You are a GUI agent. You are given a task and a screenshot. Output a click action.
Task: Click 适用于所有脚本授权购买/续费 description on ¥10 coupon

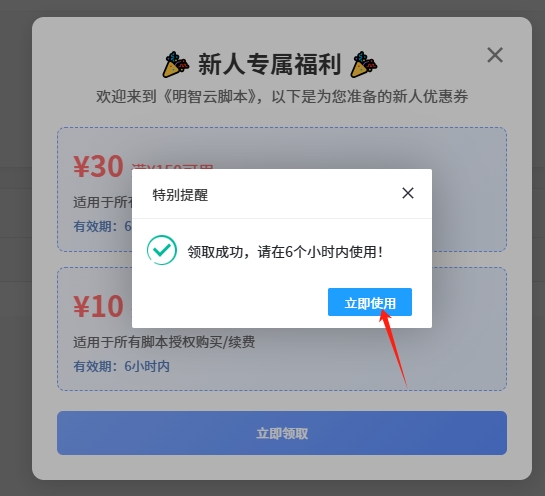164,342
